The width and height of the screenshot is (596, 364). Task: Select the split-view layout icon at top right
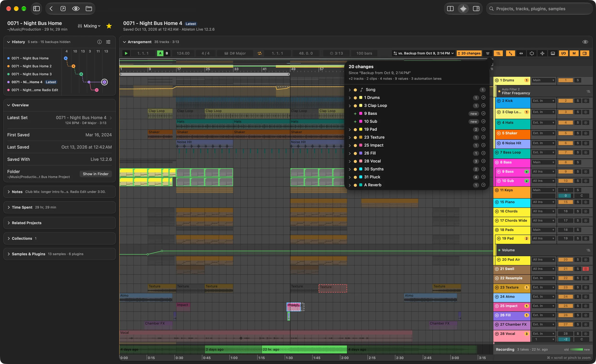click(x=450, y=9)
